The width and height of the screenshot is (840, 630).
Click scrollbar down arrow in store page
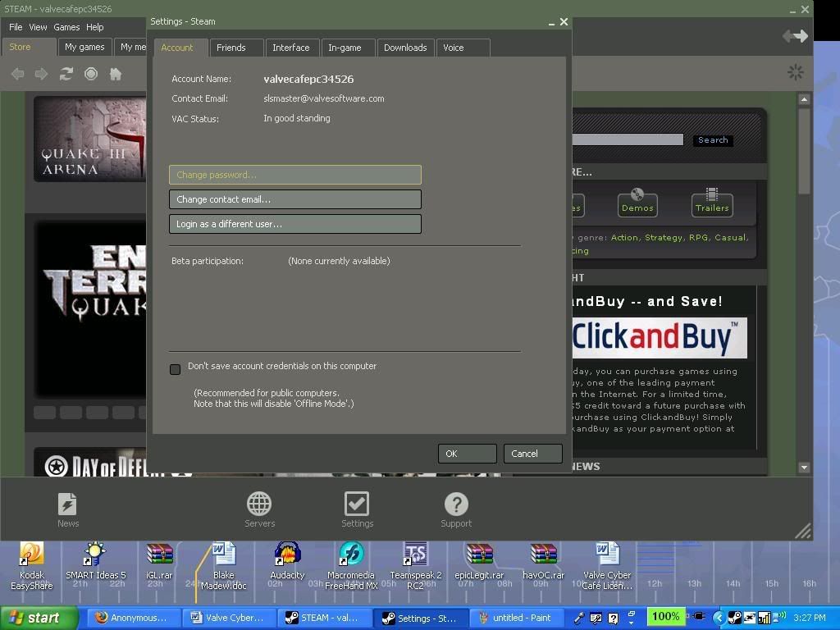pyautogui.click(x=804, y=468)
